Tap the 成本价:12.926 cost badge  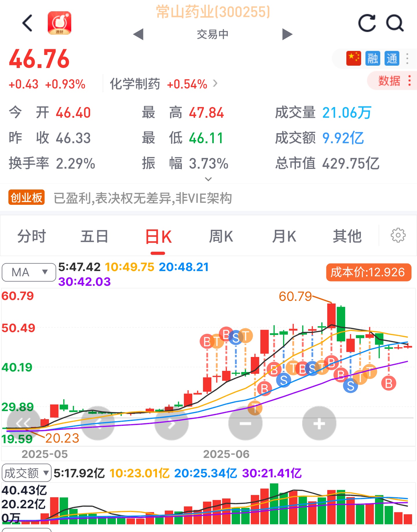(369, 272)
